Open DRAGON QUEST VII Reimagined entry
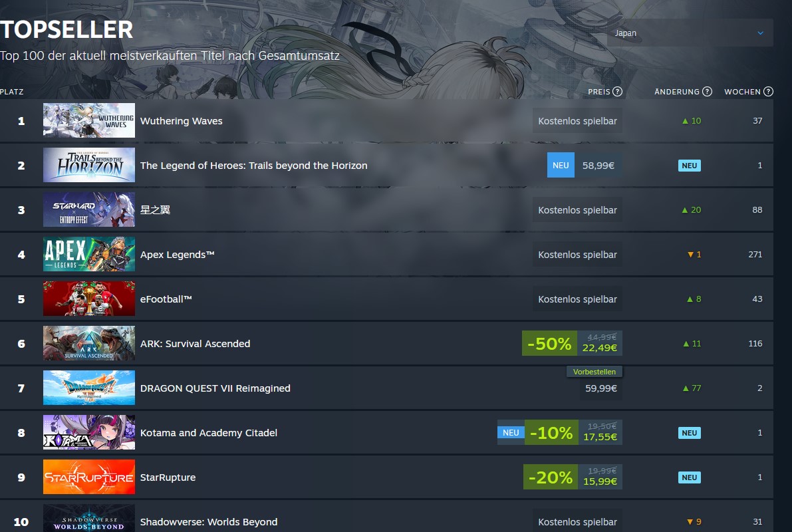This screenshot has width=792, height=532. pyautogui.click(x=386, y=388)
